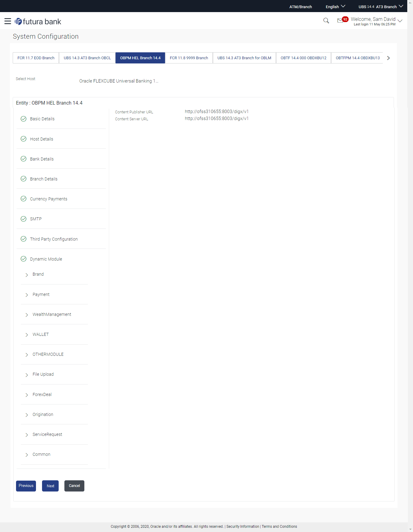Click Entity : OBPM HEL Branch 14.4 heading
This screenshot has height=532, width=413.
tap(49, 103)
